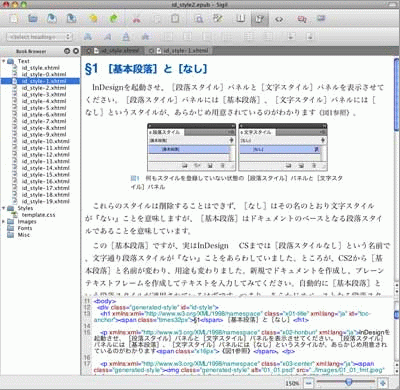Toggle bold formatting
This screenshot has width=400, height=390.
(x=88, y=37)
